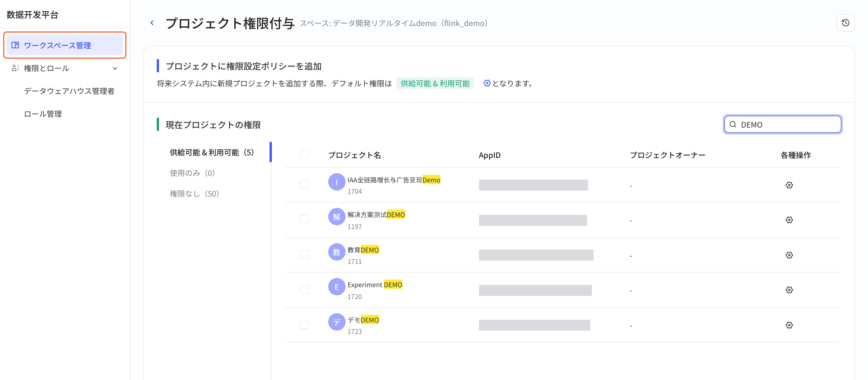The width and height of the screenshot is (868, 380).
Task: Click project name 解决方案测试DEMO
Action: (376, 215)
